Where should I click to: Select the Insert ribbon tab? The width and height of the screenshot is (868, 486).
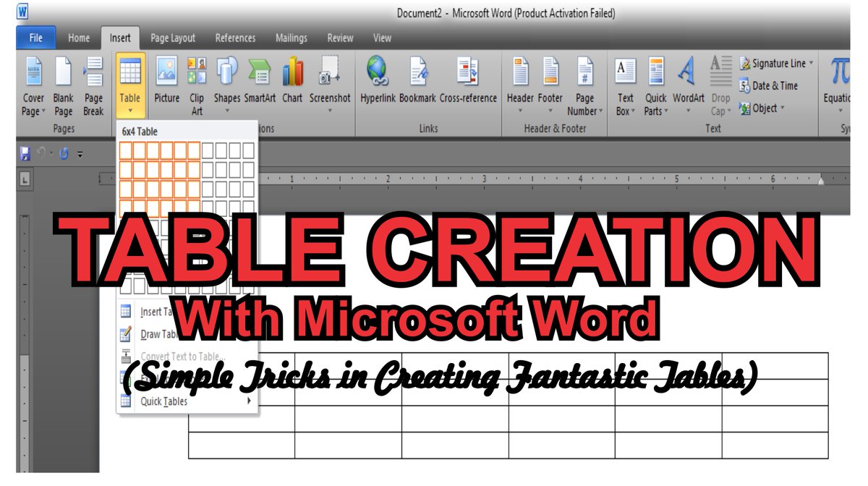pos(120,38)
